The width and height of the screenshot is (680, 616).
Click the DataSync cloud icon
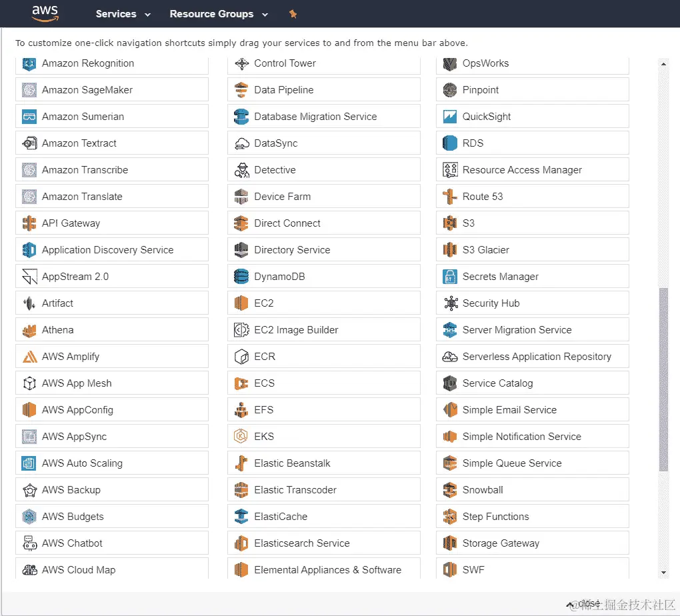pos(241,143)
